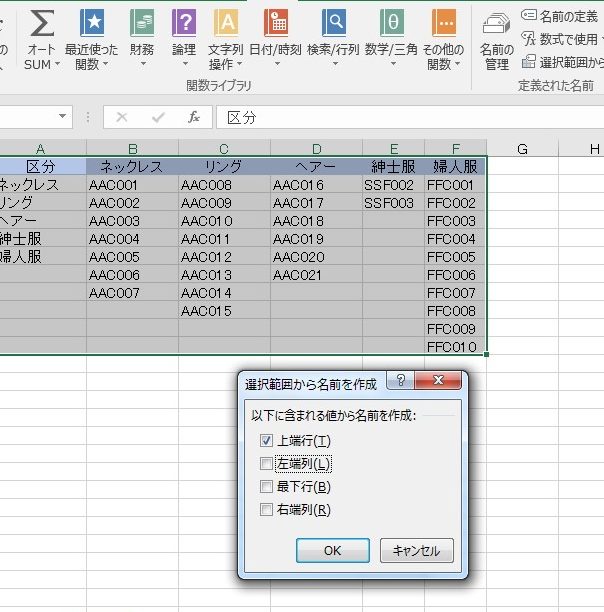Select cell containing FFC001
604x612 pixels.
455,185
